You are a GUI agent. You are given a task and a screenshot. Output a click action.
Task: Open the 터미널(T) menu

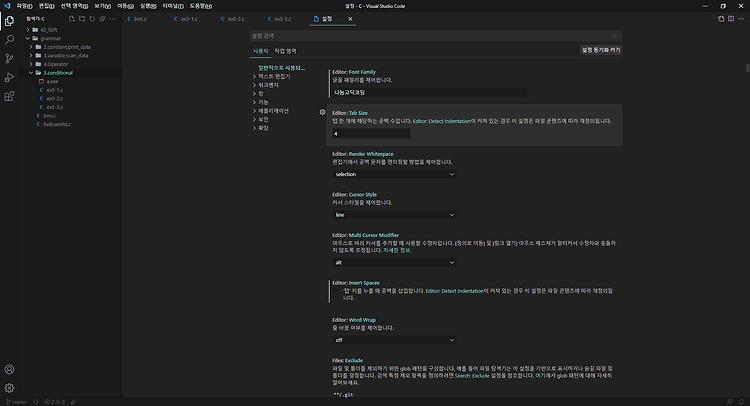(173, 6)
